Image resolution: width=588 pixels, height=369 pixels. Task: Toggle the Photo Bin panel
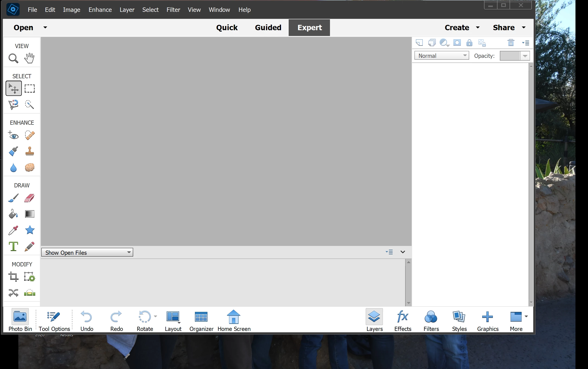(x=20, y=320)
